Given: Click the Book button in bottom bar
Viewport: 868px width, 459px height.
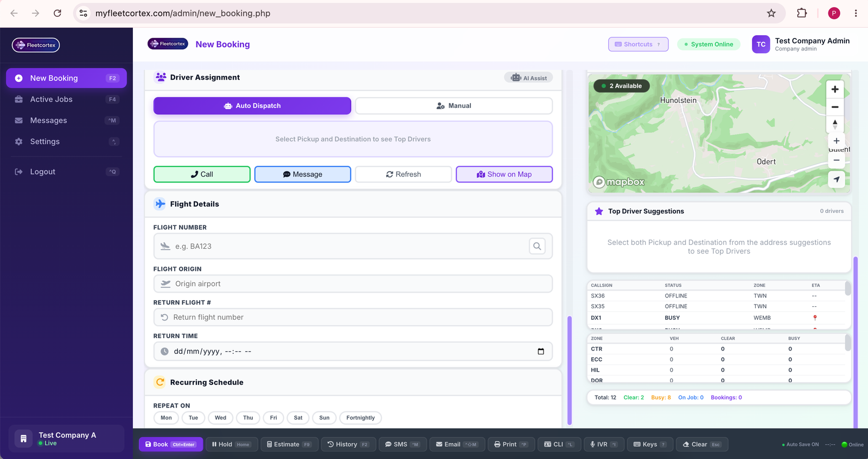Looking at the screenshot, I should point(171,444).
